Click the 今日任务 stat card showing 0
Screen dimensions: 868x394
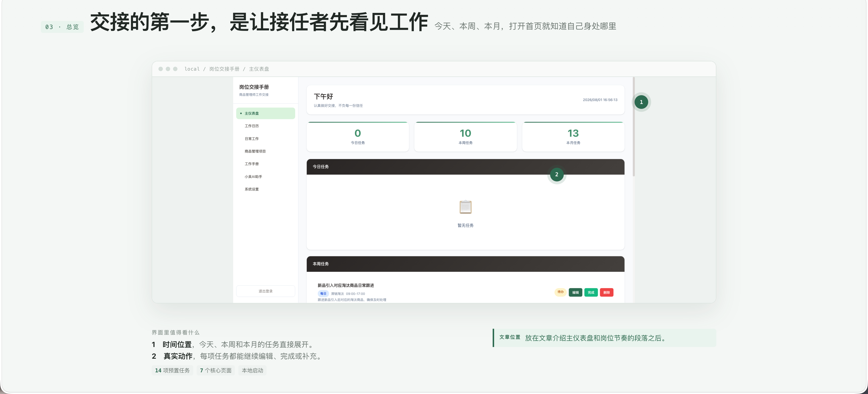point(358,137)
